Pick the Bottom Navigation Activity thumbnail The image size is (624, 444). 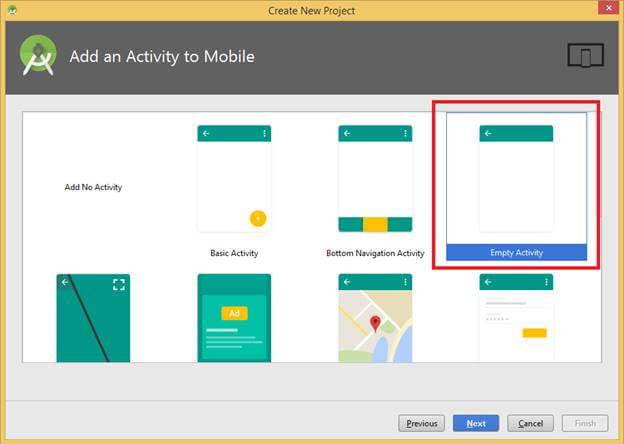[x=375, y=179]
